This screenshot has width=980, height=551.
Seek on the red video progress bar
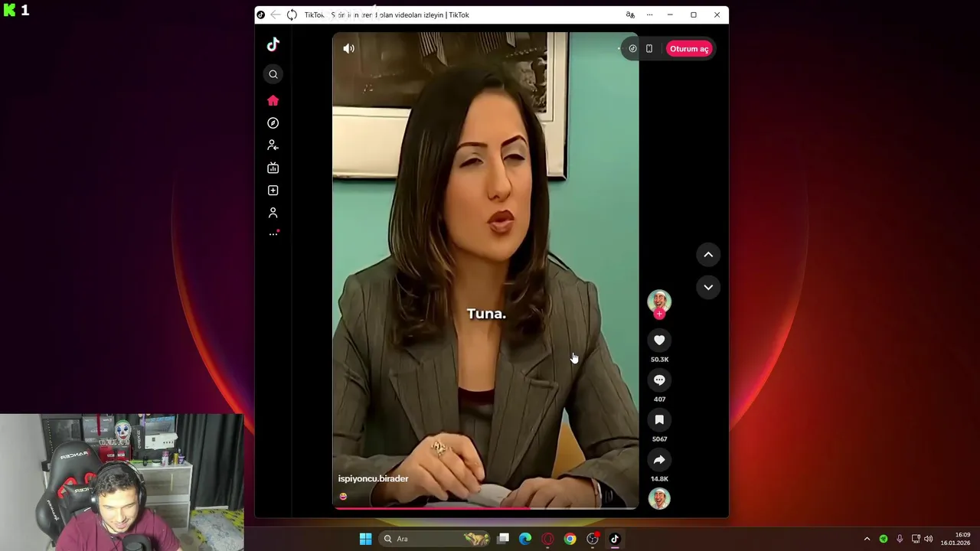point(485,507)
